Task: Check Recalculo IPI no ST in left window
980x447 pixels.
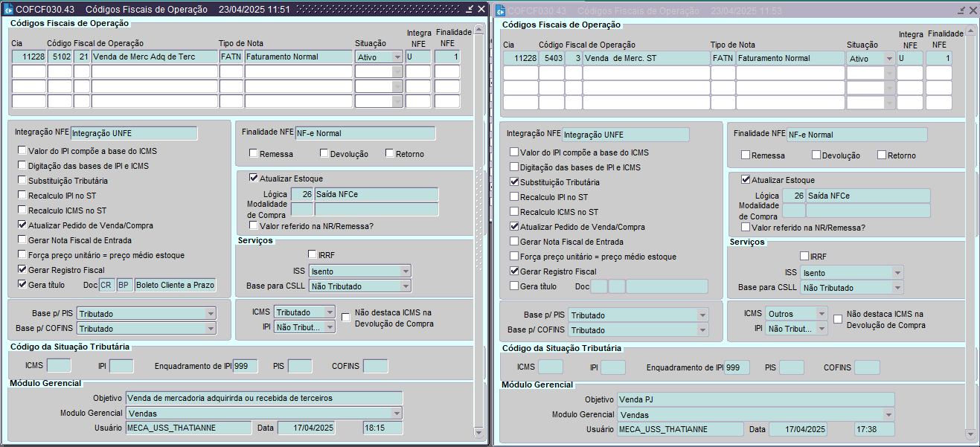Action: 22,196
